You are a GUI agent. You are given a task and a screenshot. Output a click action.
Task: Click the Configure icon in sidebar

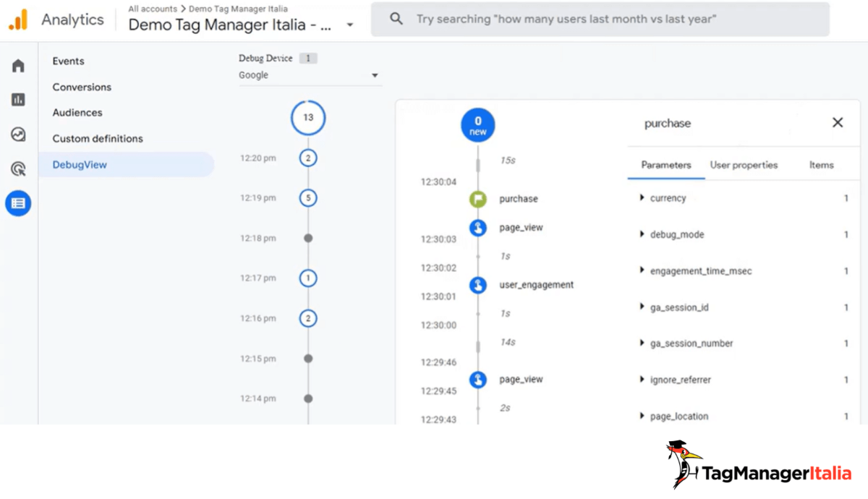(18, 204)
